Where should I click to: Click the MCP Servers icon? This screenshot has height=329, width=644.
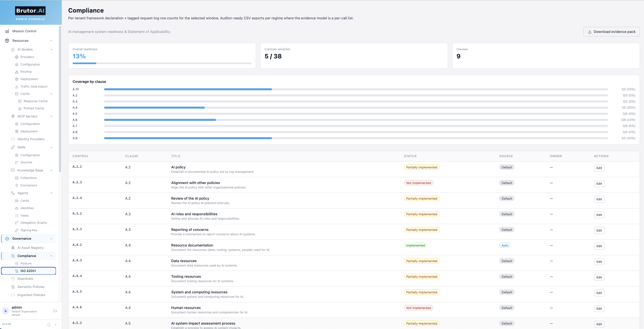(13, 116)
